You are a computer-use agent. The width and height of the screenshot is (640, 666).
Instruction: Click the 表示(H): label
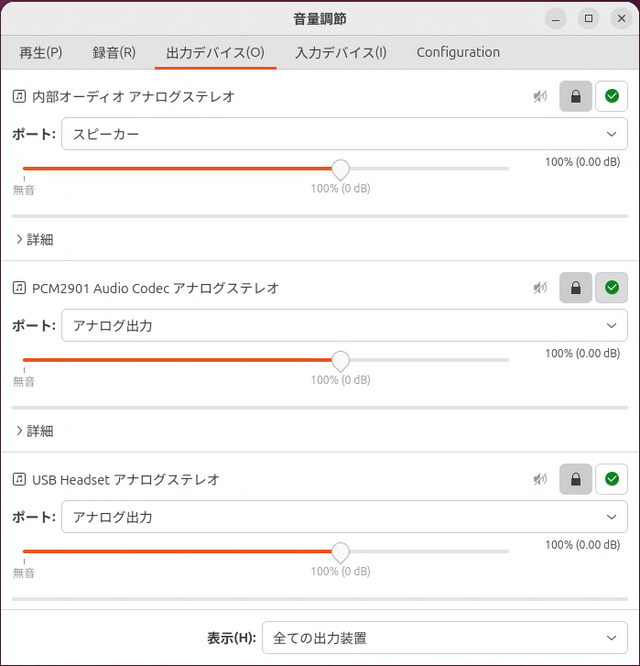231,638
